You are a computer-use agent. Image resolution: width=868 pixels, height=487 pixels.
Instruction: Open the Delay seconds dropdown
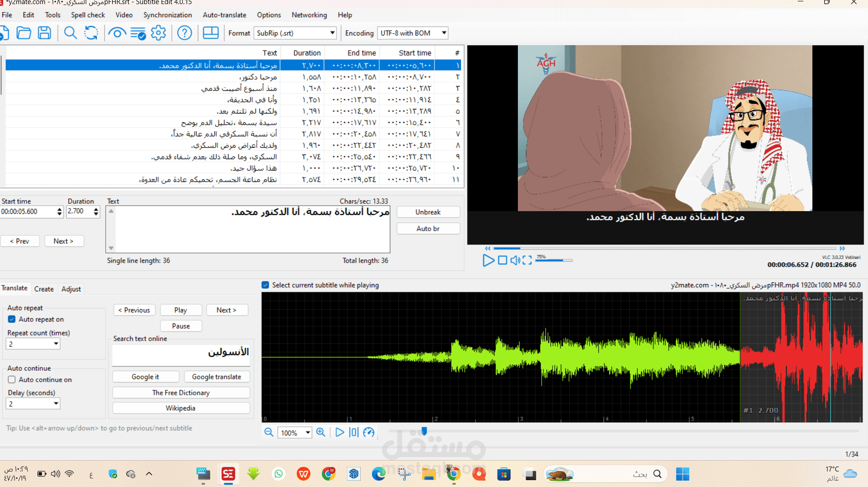pyautogui.click(x=33, y=404)
